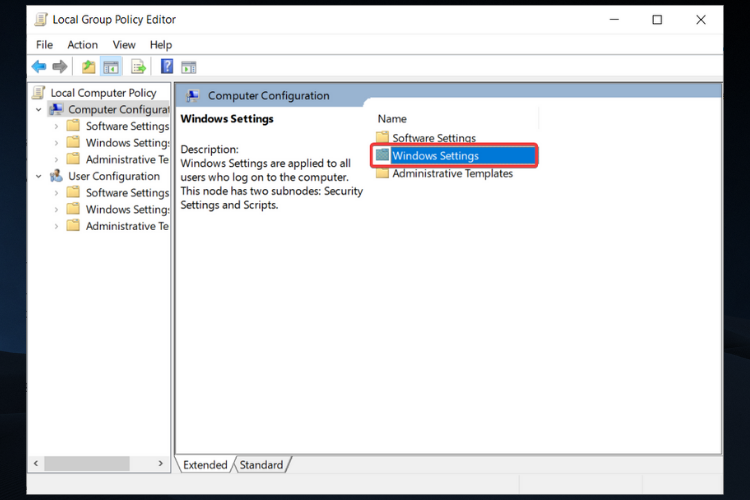The image size is (750, 500).
Task: Click the Export List toolbar icon
Action: tap(138, 67)
